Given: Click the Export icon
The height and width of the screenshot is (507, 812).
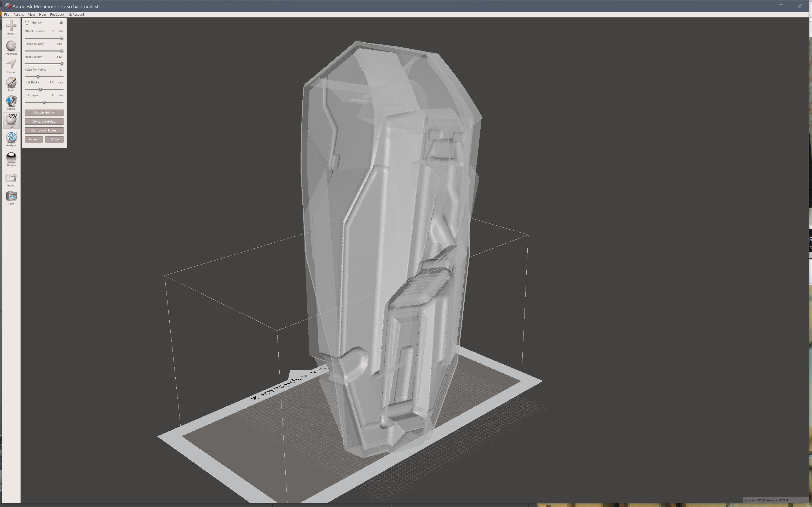Looking at the screenshot, I should [11, 178].
